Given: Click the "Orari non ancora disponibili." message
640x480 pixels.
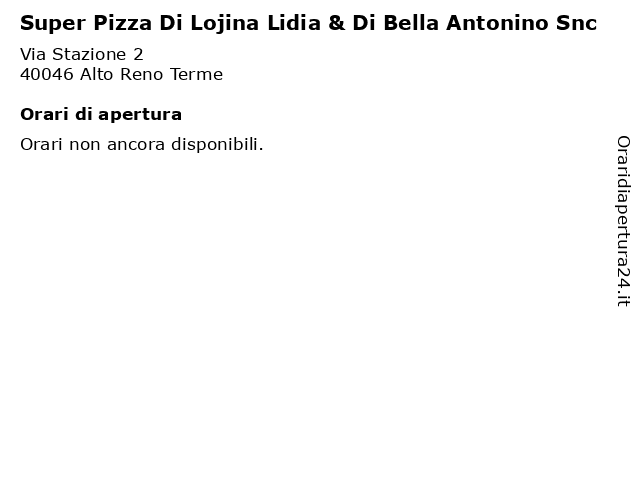Looking at the screenshot, I should [142, 144].
